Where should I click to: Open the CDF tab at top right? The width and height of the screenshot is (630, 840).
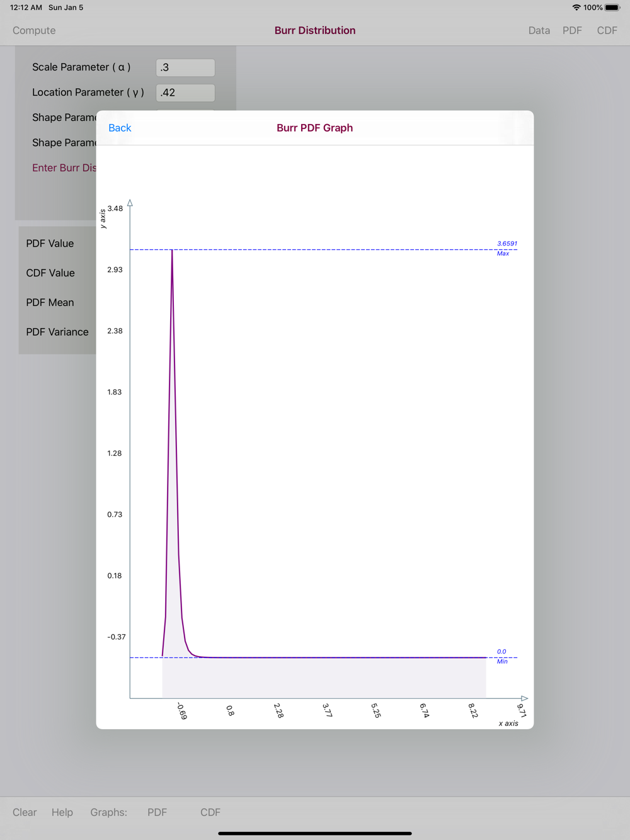pyautogui.click(x=607, y=30)
